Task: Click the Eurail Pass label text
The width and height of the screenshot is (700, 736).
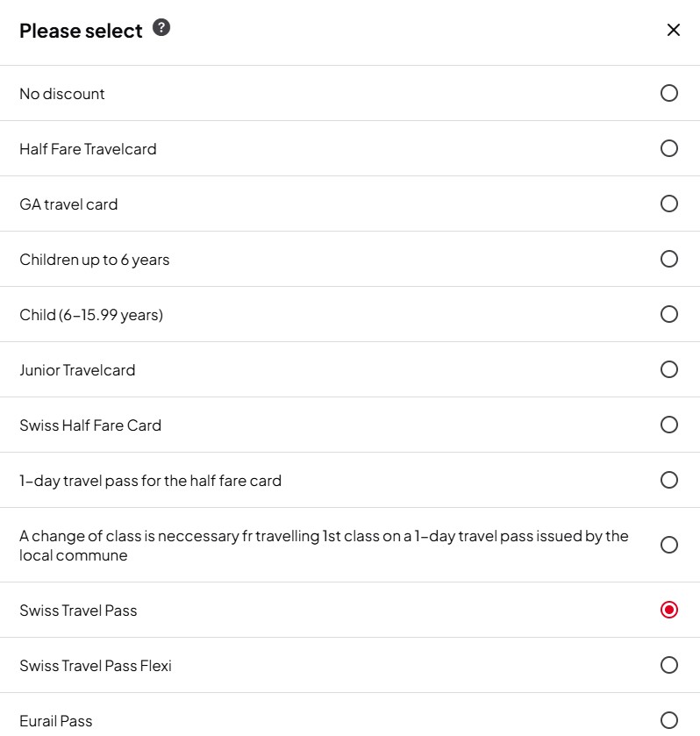Action: 56,721
